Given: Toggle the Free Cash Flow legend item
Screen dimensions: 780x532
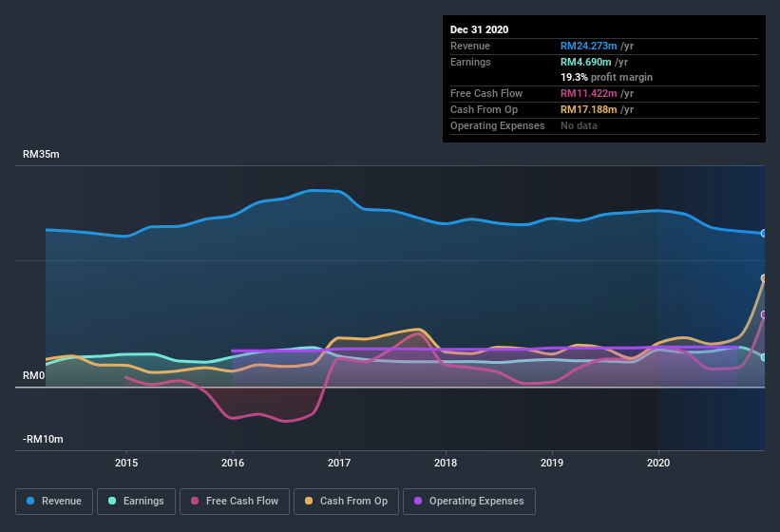Looking at the screenshot, I should (x=235, y=501).
